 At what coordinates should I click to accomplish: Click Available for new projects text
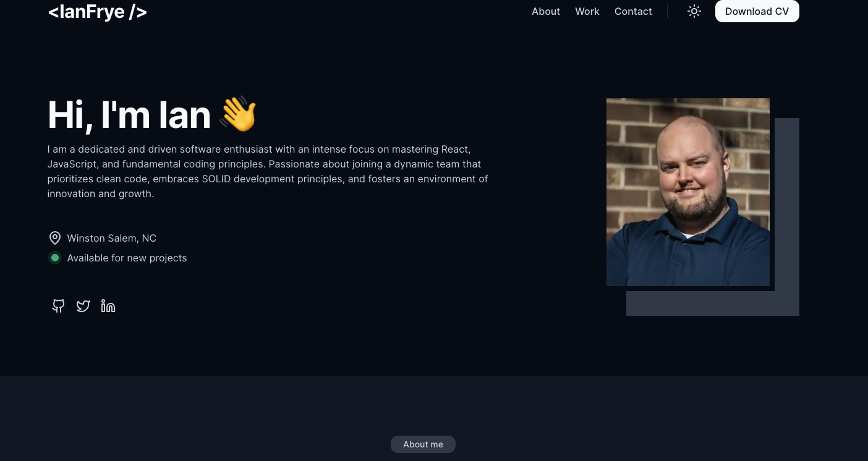click(x=127, y=258)
